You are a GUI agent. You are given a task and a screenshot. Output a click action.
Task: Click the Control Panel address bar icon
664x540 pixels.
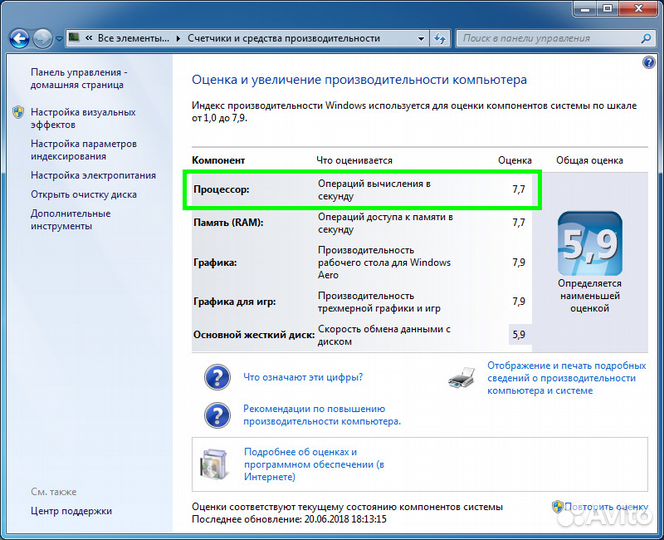74,37
